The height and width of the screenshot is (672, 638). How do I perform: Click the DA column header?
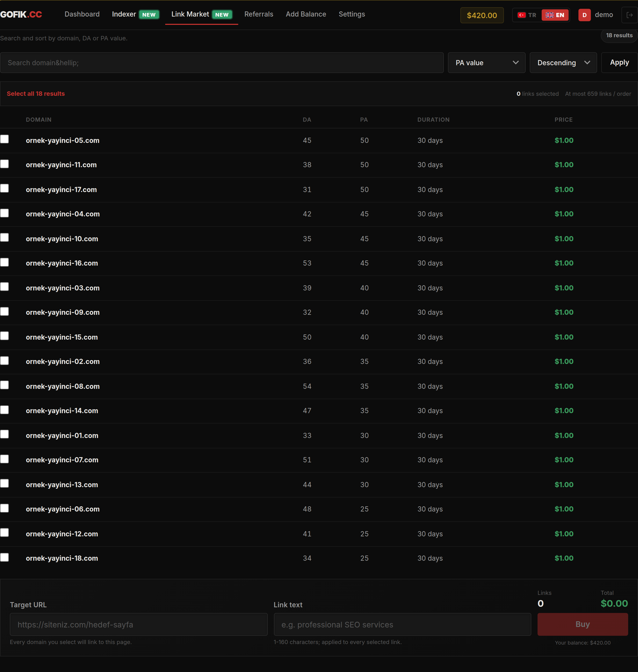(307, 120)
